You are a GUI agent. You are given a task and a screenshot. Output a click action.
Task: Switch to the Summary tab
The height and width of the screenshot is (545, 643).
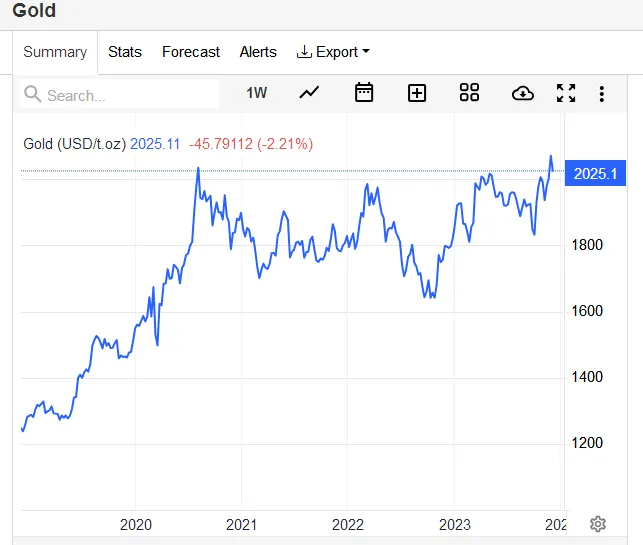pyautogui.click(x=55, y=52)
